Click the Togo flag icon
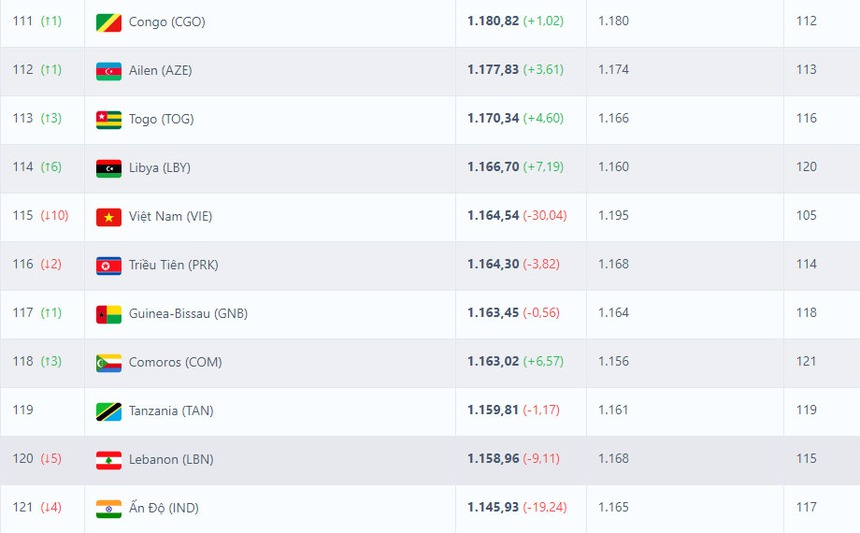The height and width of the screenshot is (533, 860). pos(108,119)
